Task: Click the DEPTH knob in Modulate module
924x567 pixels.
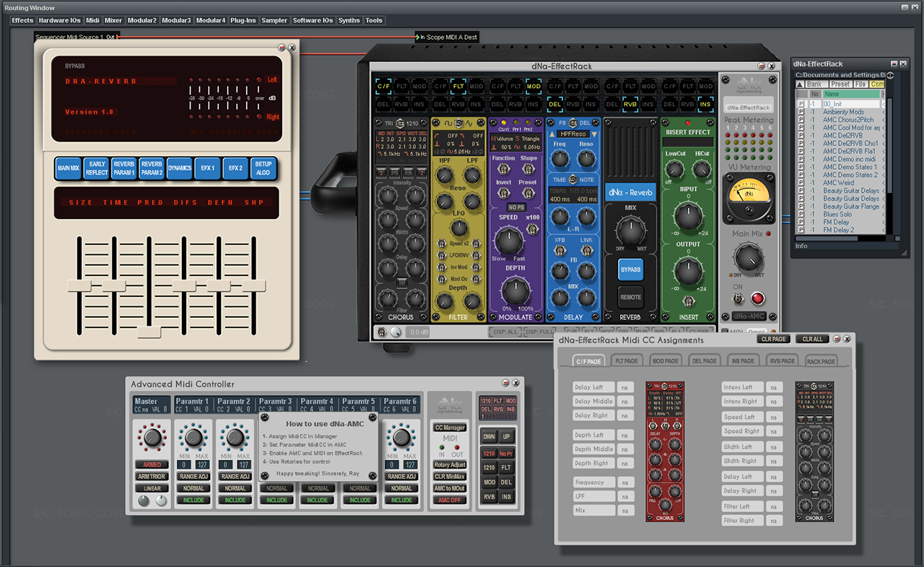Action: pos(515,290)
